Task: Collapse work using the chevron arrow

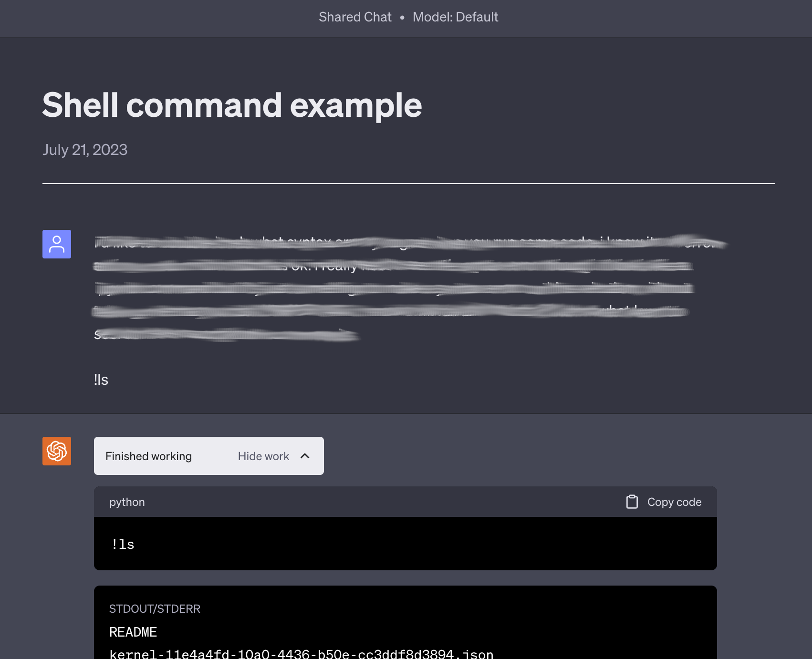Action: click(305, 456)
